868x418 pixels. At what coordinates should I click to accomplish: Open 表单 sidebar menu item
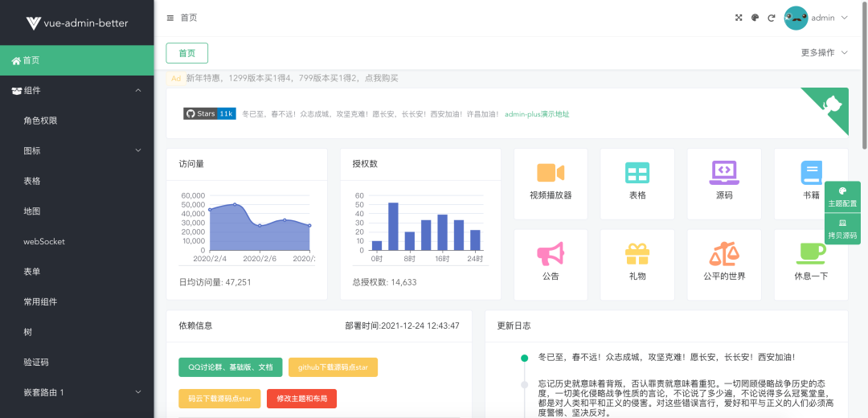tap(77, 272)
